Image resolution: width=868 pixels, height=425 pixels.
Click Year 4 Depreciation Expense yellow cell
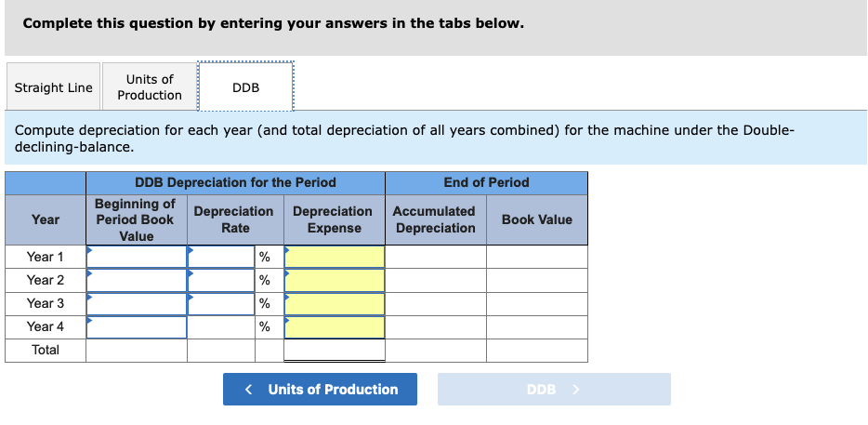click(x=335, y=326)
